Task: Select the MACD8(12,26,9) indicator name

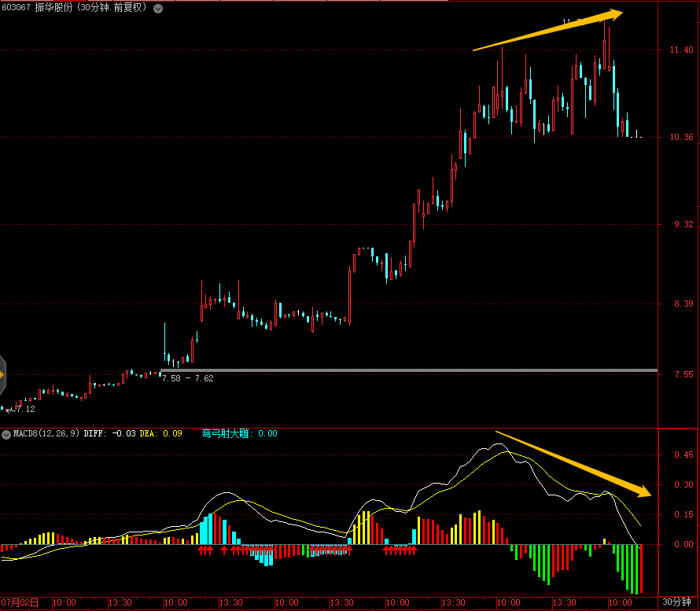Action: click(46, 433)
